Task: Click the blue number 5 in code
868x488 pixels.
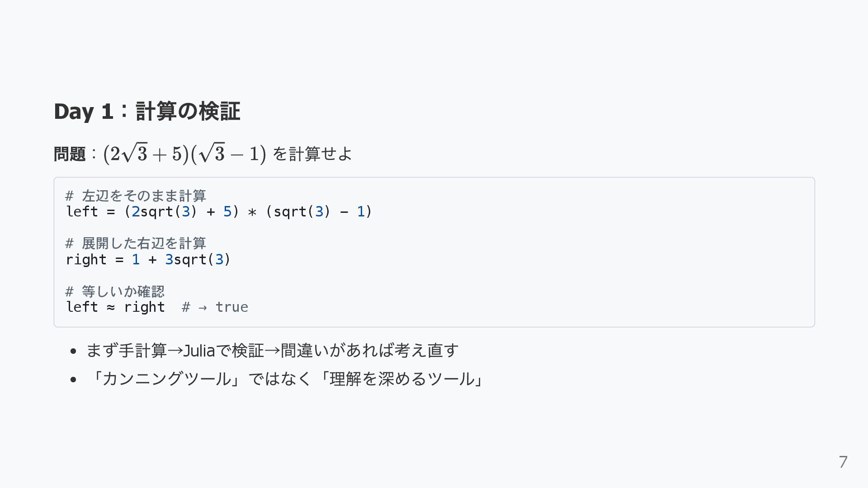Action: pyautogui.click(x=227, y=211)
